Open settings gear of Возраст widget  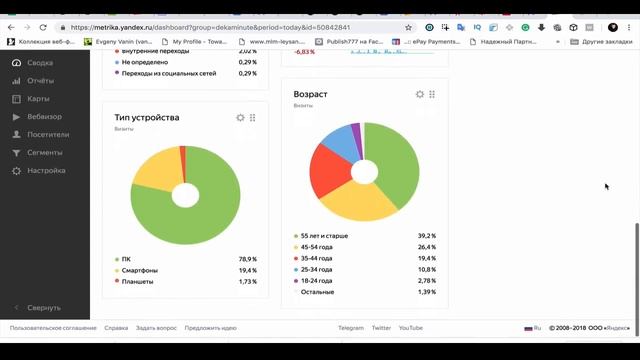pyautogui.click(x=420, y=94)
